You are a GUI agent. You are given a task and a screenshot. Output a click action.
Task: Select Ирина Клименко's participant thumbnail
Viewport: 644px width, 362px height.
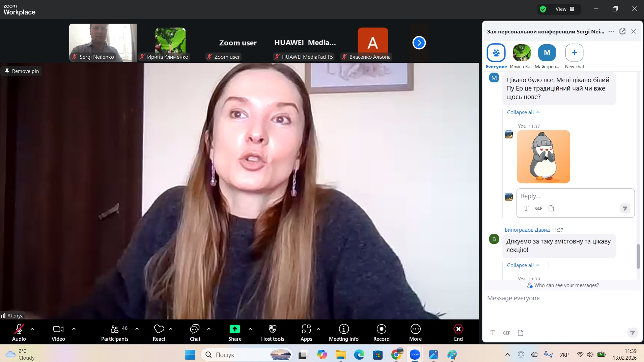pyautogui.click(x=170, y=43)
